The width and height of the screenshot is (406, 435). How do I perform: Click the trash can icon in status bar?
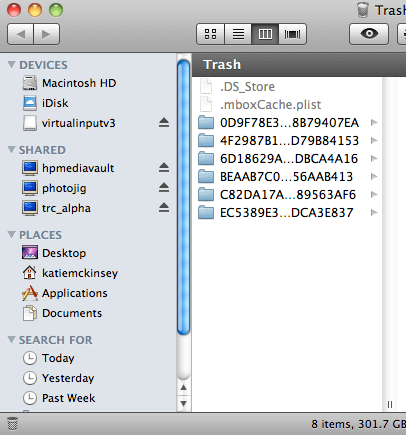[x=12, y=424]
